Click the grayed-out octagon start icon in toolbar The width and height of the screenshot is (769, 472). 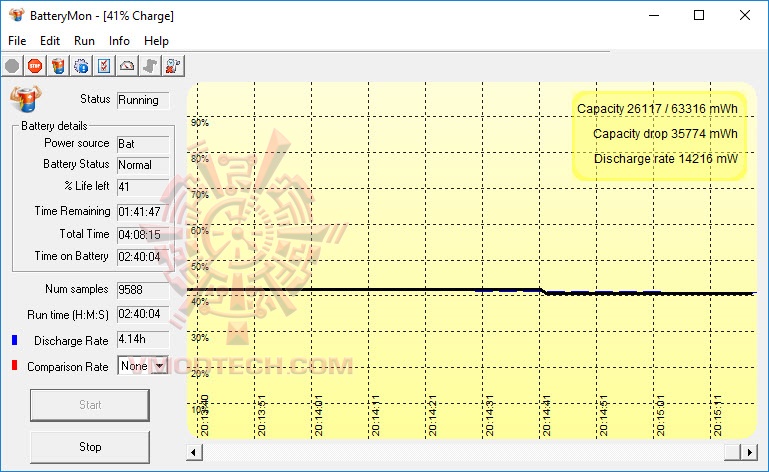tap(12, 66)
